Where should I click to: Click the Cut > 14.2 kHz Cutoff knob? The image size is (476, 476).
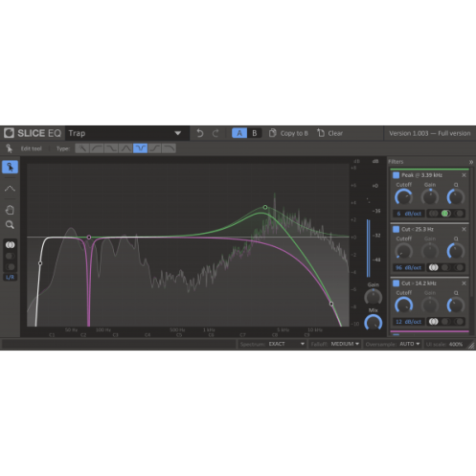coord(403,305)
